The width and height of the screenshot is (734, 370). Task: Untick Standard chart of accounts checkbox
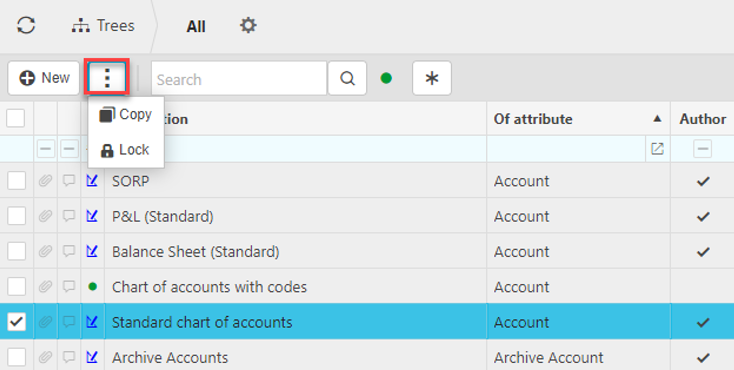coord(16,322)
